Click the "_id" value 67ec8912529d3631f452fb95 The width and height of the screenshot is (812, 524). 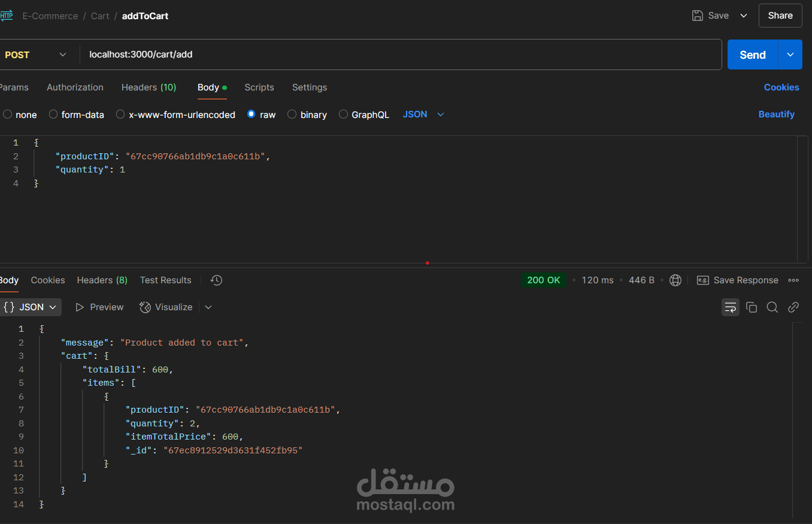(233, 450)
